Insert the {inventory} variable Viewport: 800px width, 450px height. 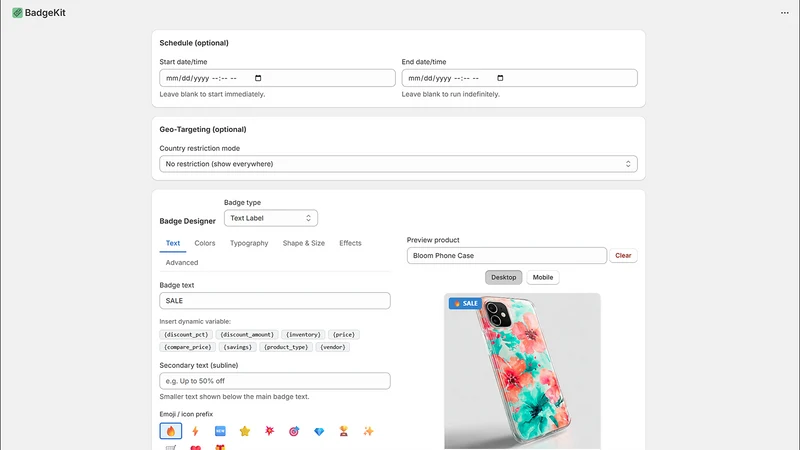pos(303,335)
